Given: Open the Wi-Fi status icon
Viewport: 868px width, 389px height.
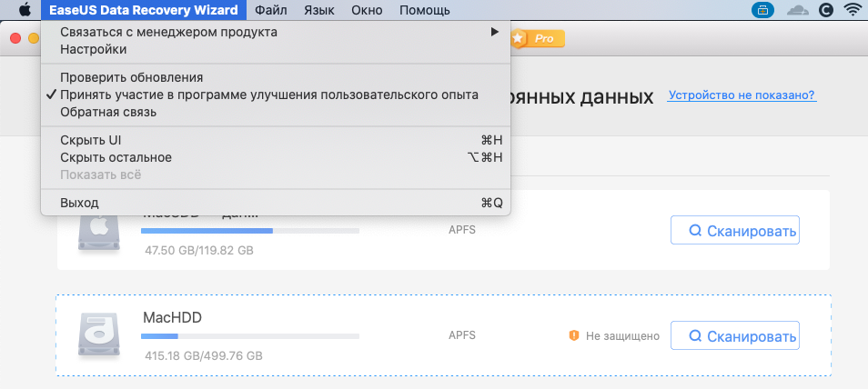Looking at the screenshot, I should 853,11.
